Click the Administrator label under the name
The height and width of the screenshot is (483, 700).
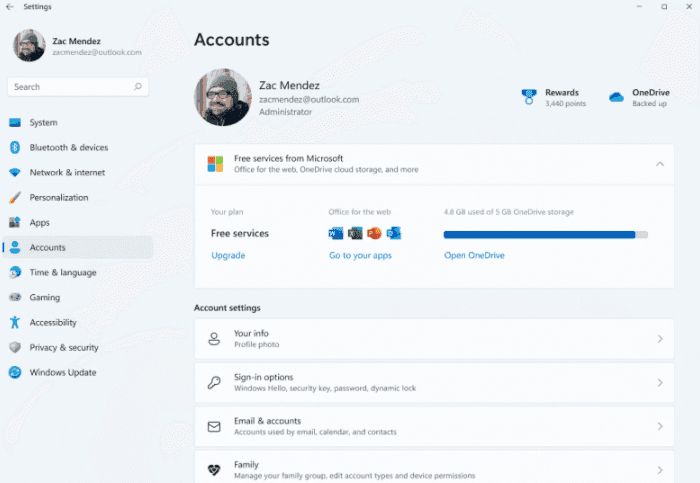coord(285,112)
